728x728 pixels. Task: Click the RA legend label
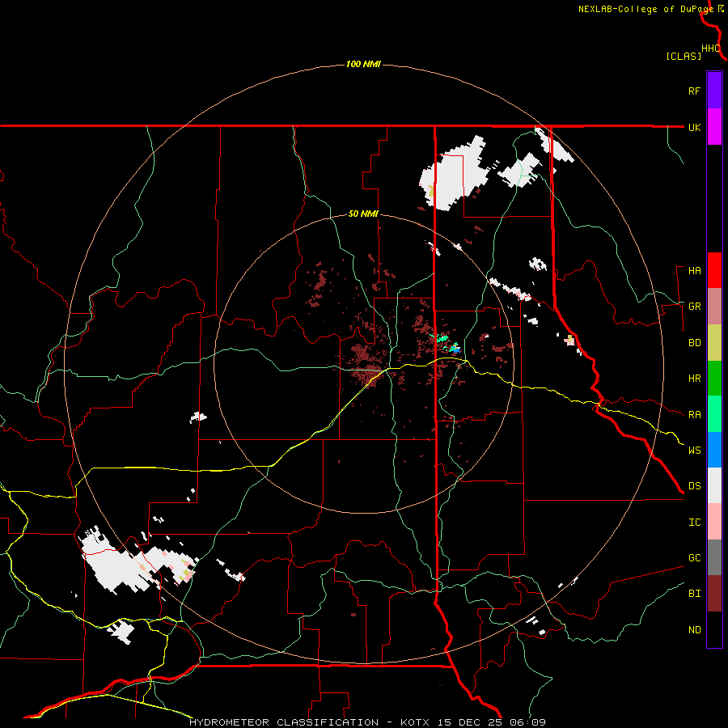click(694, 415)
